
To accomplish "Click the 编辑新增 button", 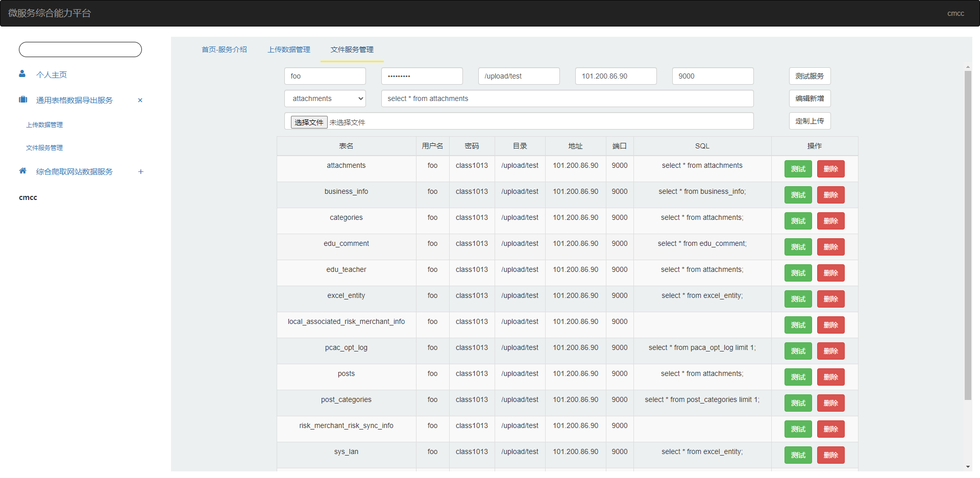I will click(810, 98).
